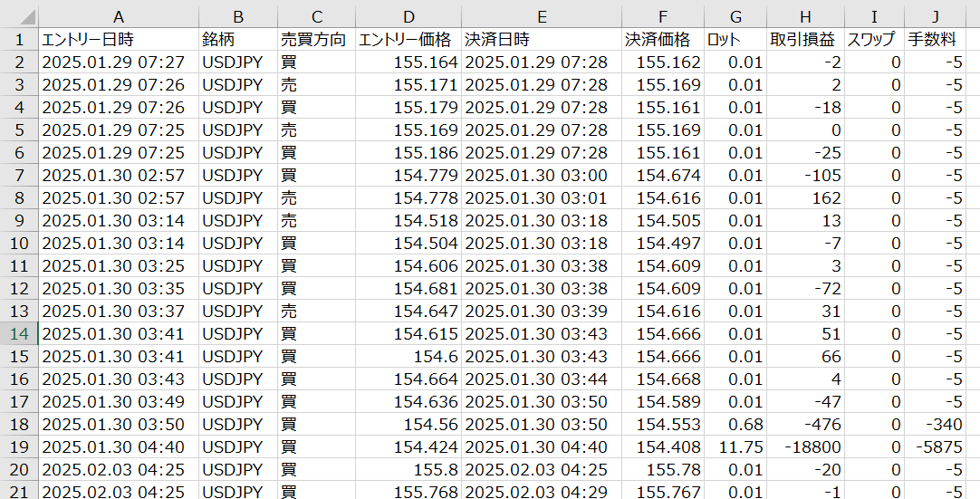This screenshot has width=980, height=499.
Task: Select the entry price 155.164 cell
Action: [x=408, y=62]
